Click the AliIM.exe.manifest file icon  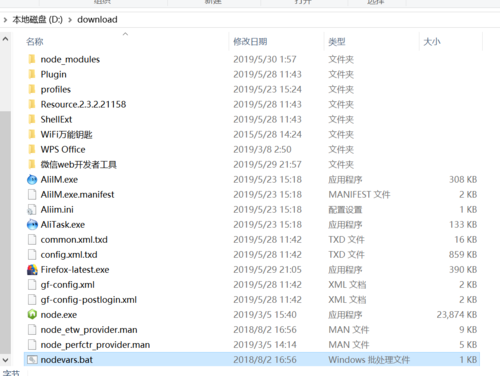[32, 194]
